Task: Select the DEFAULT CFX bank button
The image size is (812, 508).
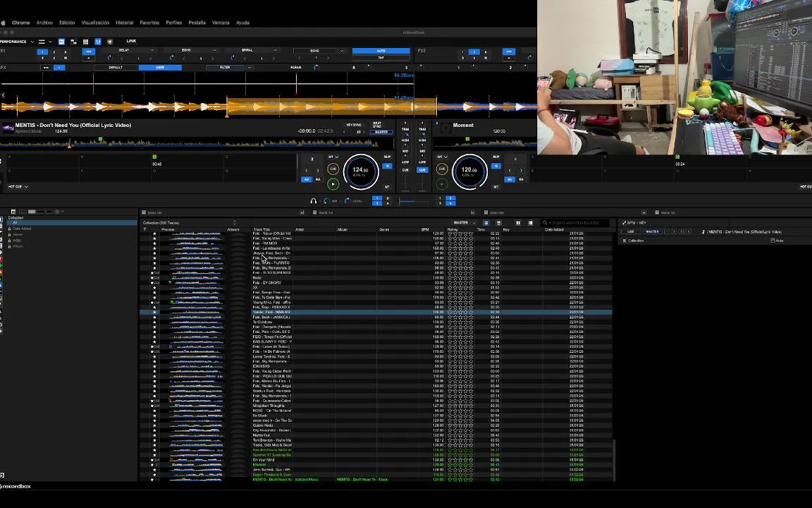Action: [x=116, y=68]
